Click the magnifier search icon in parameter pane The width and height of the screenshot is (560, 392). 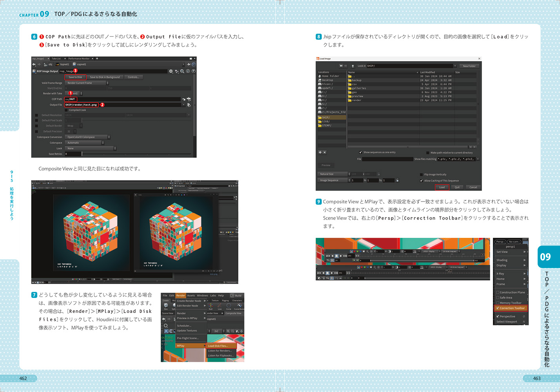click(x=182, y=71)
